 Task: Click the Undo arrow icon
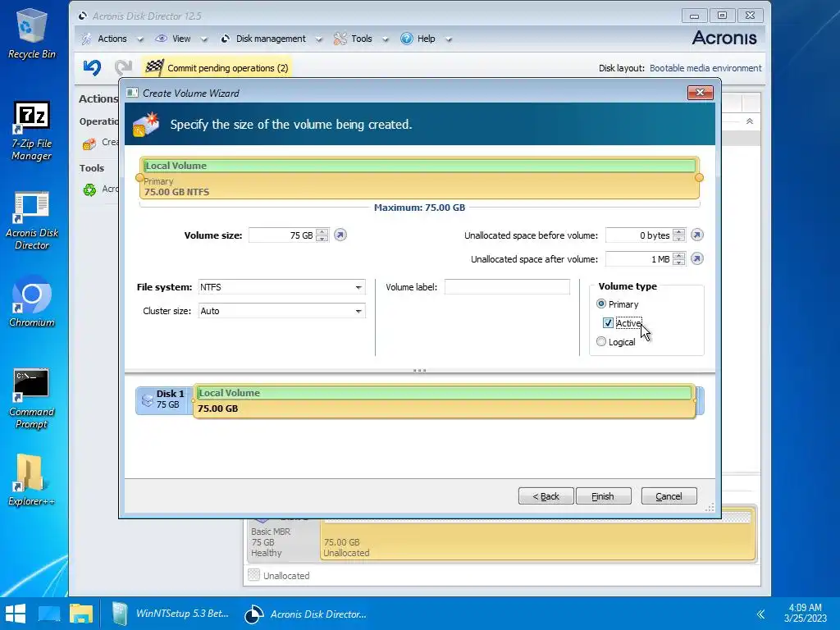(92, 67)
